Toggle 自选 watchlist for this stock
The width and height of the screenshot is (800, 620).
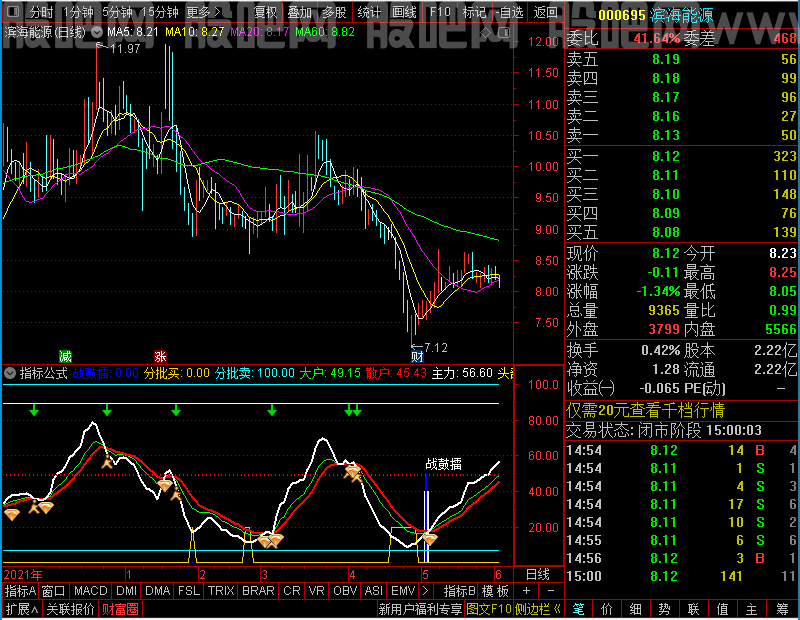click(x=509, y=12)
